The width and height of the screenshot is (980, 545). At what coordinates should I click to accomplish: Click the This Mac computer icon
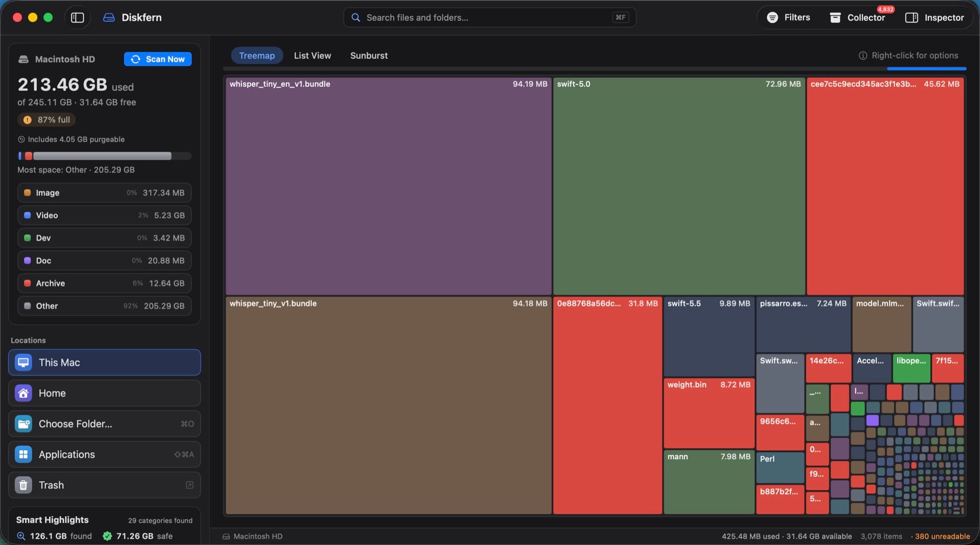pos(23,362)
